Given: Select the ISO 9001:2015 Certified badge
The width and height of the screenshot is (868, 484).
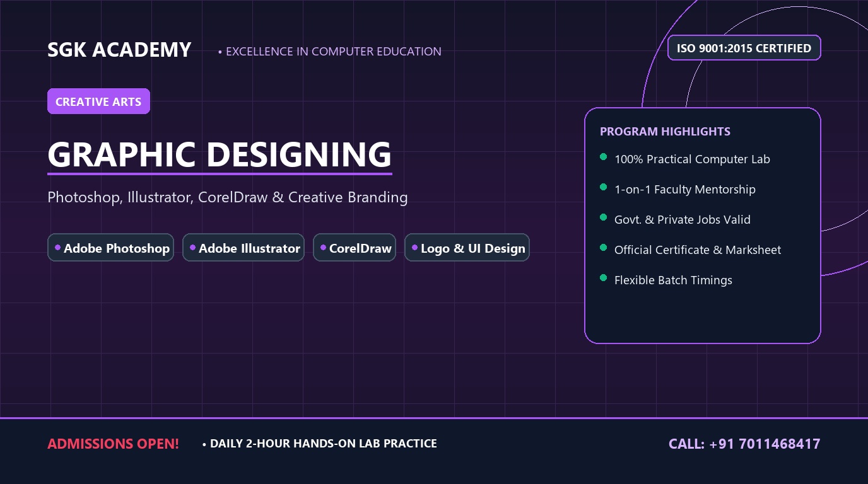Looking at the screenshot, I should tap(744, 48).
